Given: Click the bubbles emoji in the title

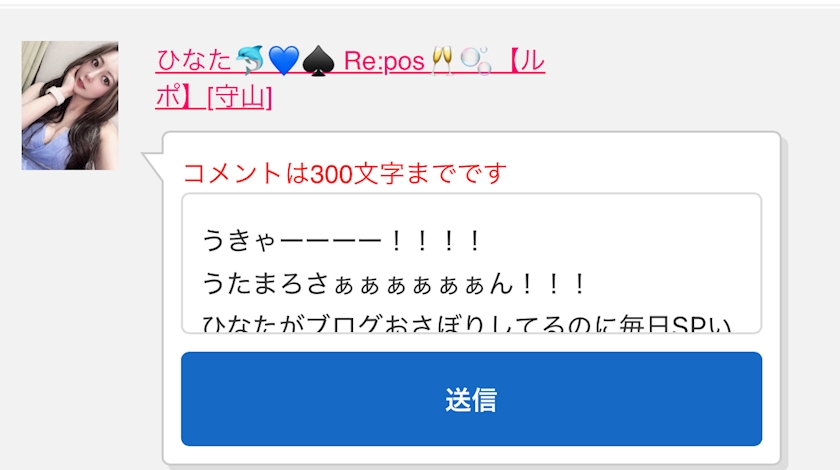Looking at the screenshot, I should [x=475, y=61].
